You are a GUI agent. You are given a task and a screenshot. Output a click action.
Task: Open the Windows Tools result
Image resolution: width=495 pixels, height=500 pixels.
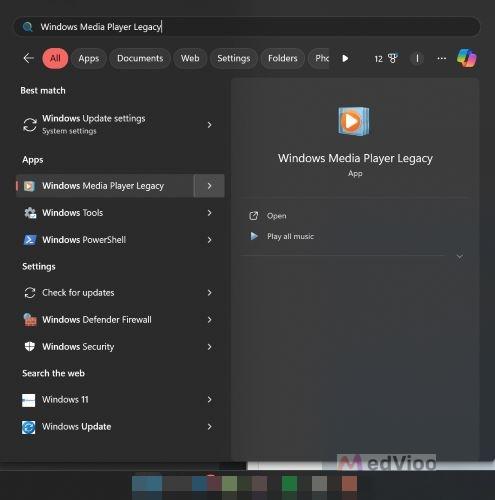coord(120,213)
